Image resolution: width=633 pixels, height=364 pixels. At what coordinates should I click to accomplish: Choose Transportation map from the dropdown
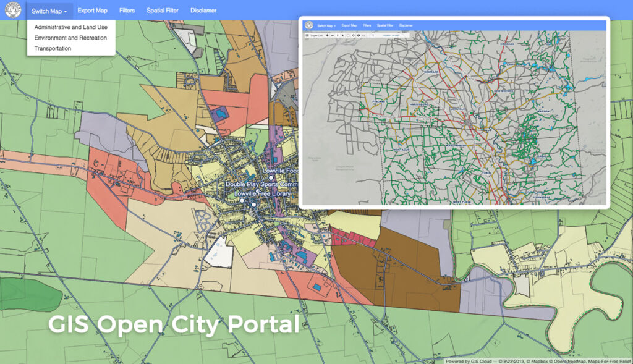(53, 48)
